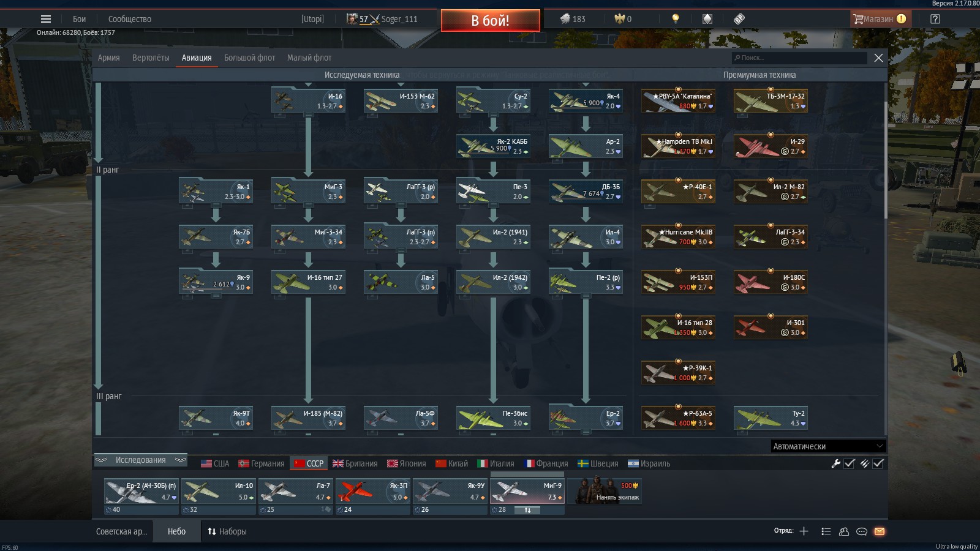Collapse the Исследования panel header
Image resolution: width=980 pixels, height=551 pixels.
[140, 460]
